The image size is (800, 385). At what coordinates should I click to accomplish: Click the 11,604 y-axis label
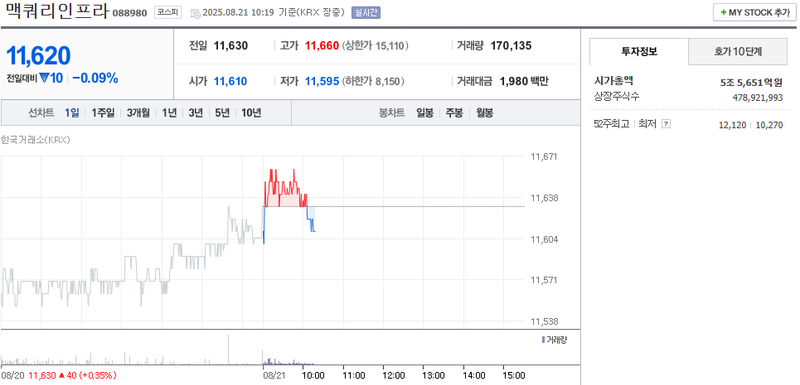pos(543,239)
